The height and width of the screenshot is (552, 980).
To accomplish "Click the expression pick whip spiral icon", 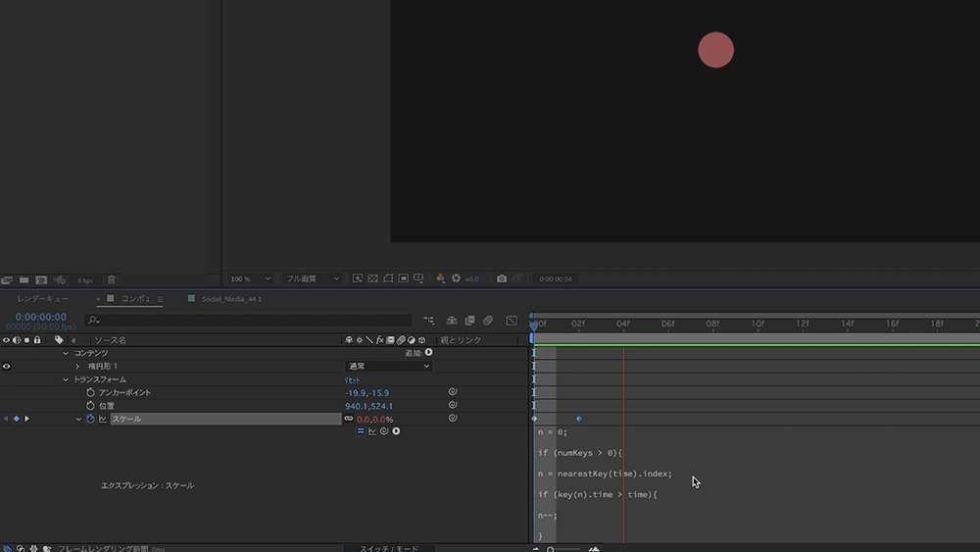I will (384, 431).
